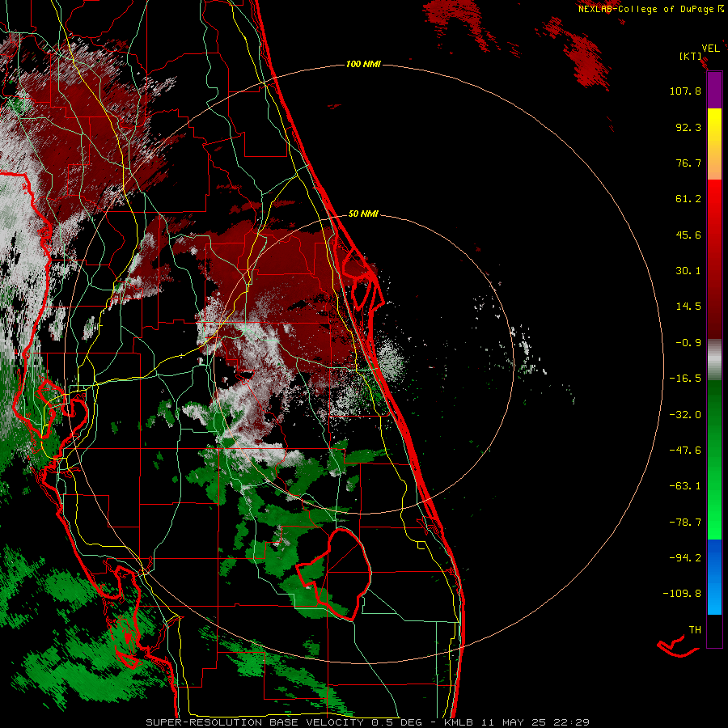
Task: Click the 107.8 velocity scale value
Action: tap(685, 91)
